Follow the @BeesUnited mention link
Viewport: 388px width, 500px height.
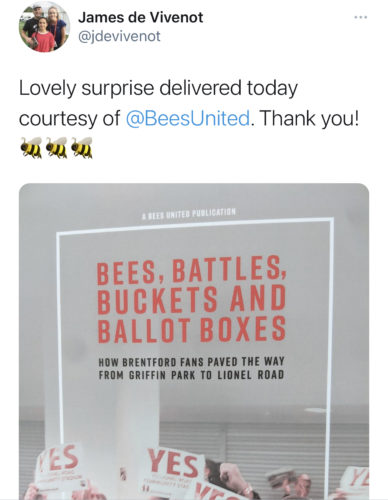[x=188, y=118]
